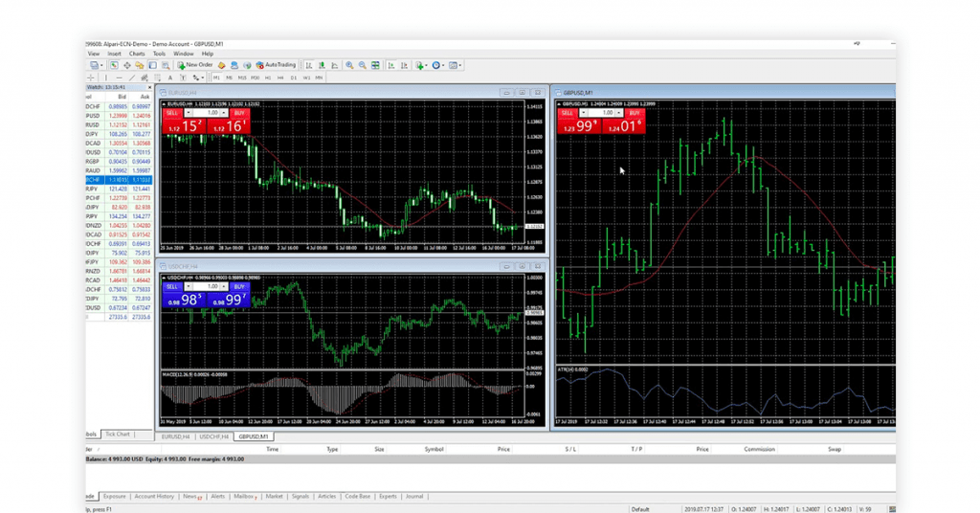Open the periodicity clock dropdown
This screenshot has width=980, height=513.
[x=438, y=65]
